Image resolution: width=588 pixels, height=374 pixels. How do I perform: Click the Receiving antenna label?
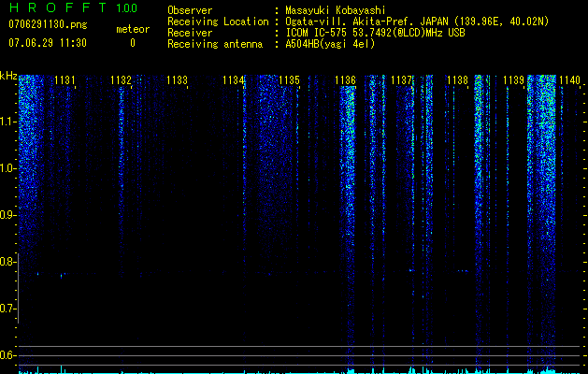point(215,44)
